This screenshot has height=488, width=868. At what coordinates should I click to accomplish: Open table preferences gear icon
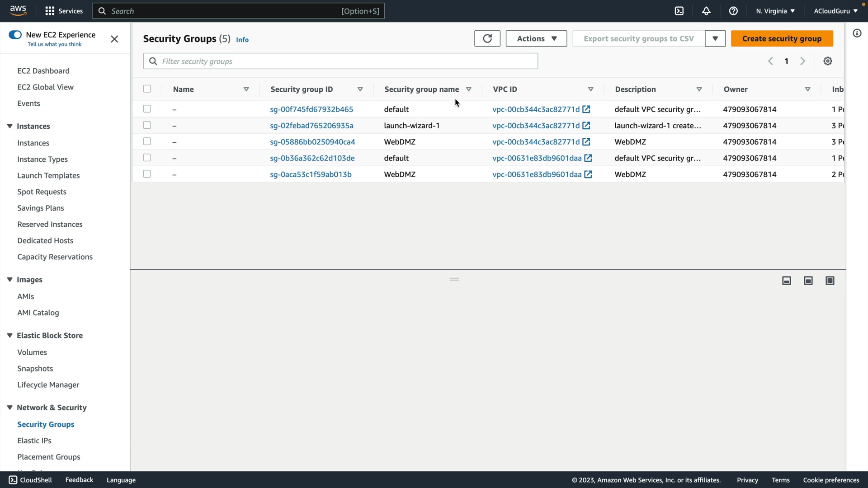[x=828, y=61]
